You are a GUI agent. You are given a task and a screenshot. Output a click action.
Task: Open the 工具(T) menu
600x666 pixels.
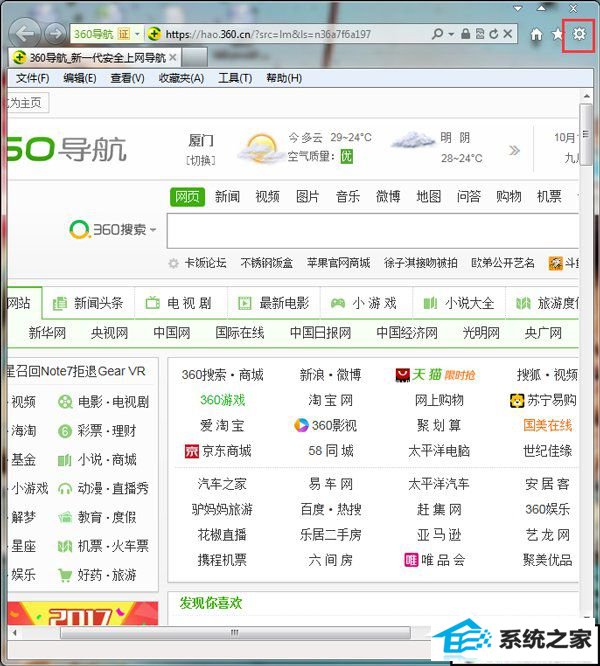coord(235,78)
